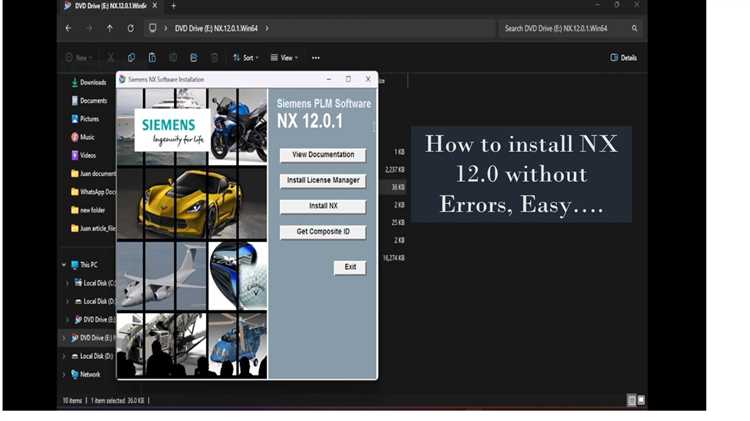Image resolution: width=750 pixels, height=421 pixels.
Task: Switch to details list view icon
Action: pyautogui.click(x=631, y=400)
